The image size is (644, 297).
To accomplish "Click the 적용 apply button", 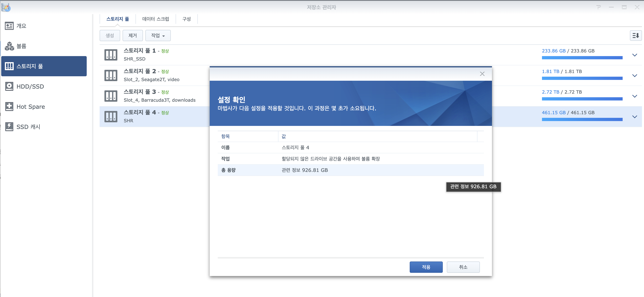I will pos(426,267).
